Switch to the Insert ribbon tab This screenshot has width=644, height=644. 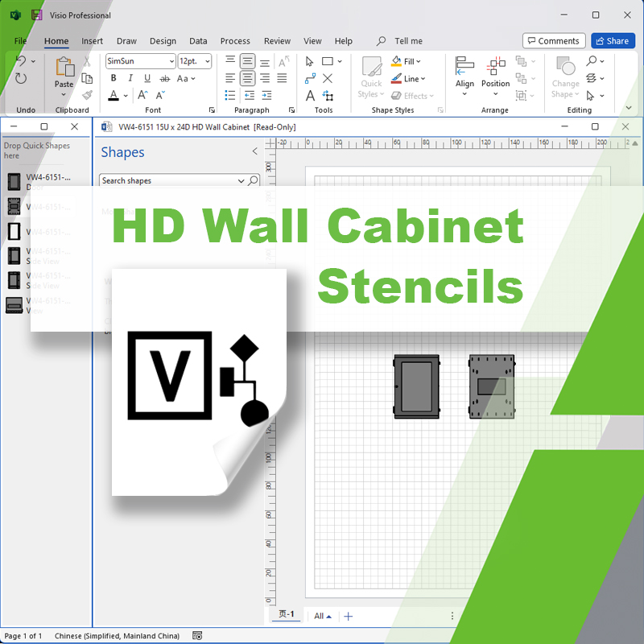point(93,41)
